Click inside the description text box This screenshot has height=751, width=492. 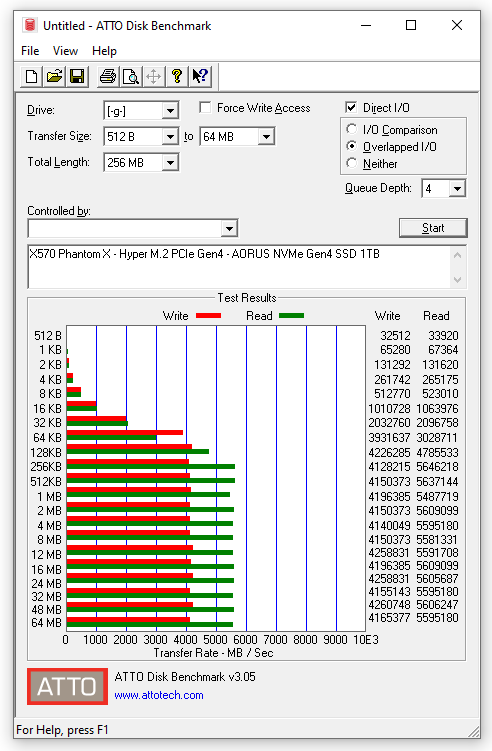pyautogui.click(x=240, y=267)
